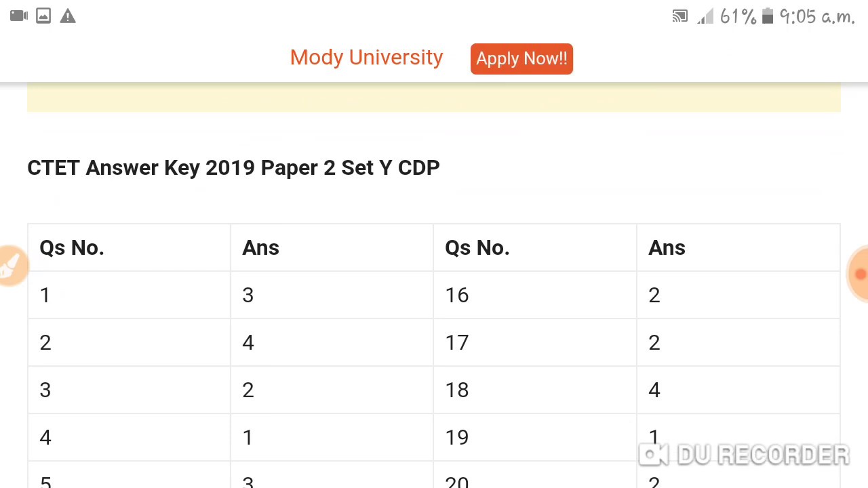
Task: Tap the floating brush icon on left edge
Action: tap(11, 266)
